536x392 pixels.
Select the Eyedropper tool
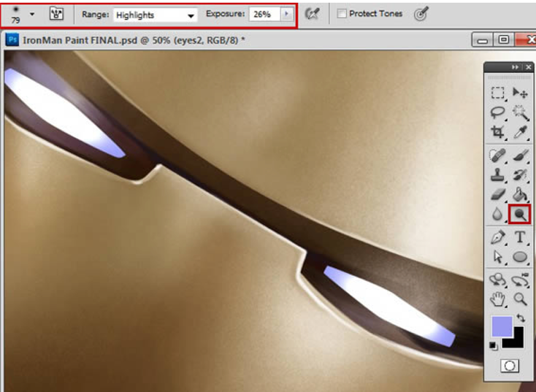[520, 133]
